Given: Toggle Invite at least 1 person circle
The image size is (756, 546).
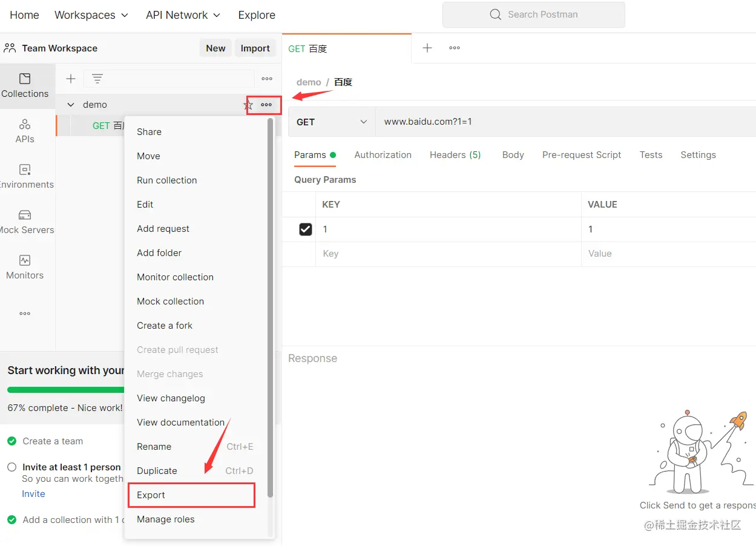Looking at the screenshot, I should (x=12, y=467).
